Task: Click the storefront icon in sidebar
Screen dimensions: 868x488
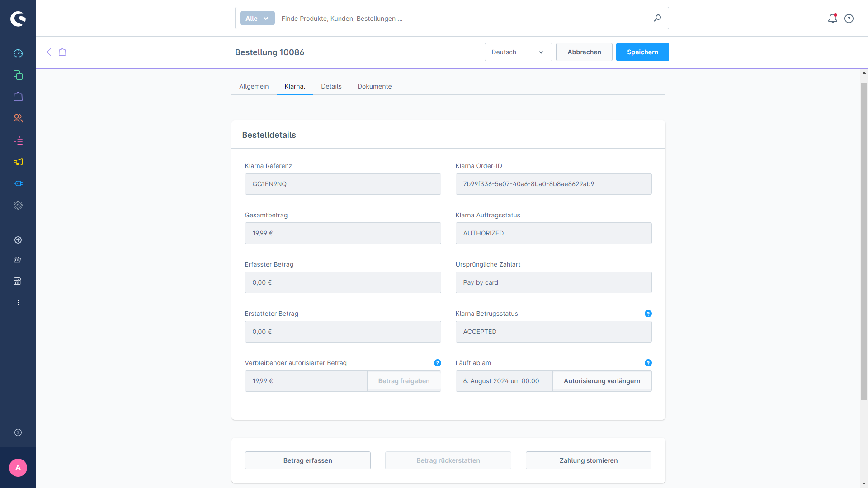Action: tap(17, 281)
